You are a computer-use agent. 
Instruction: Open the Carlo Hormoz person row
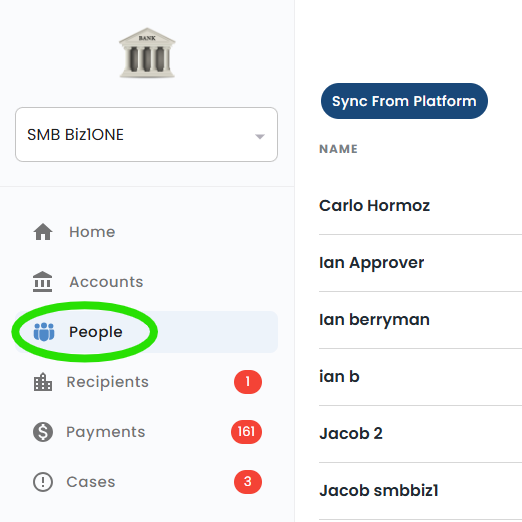pyautogui.click(x=420, y=206)
